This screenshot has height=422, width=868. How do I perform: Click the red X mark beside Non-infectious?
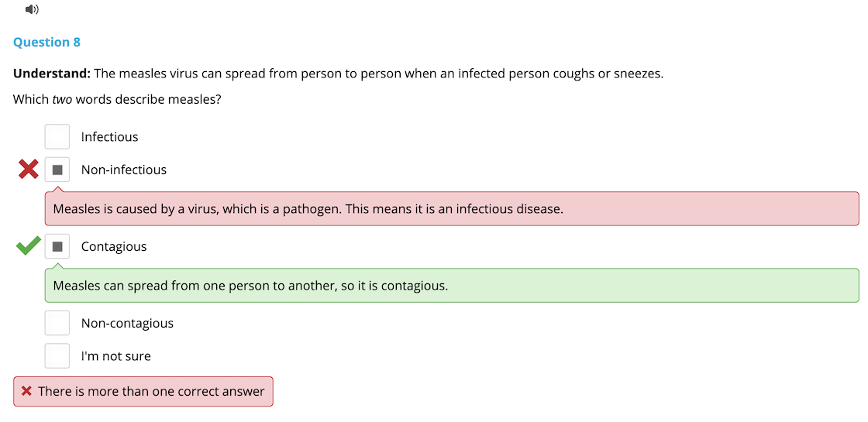point(29,170)
